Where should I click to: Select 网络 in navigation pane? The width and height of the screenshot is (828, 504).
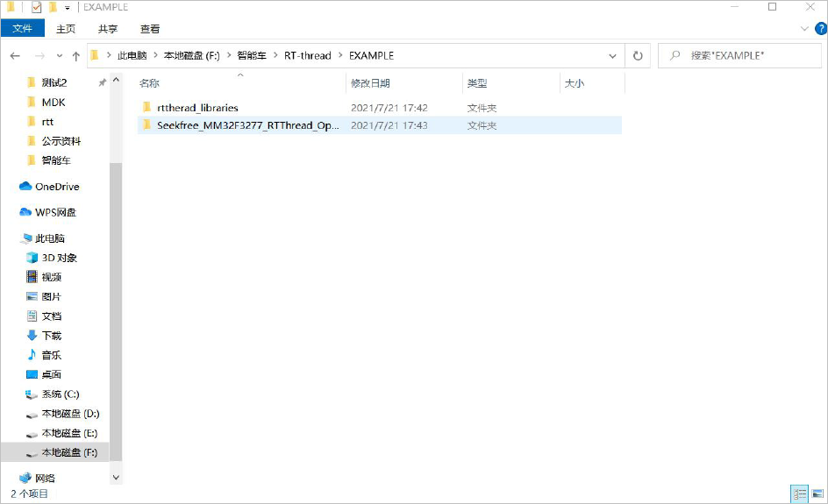coord(45,478)
